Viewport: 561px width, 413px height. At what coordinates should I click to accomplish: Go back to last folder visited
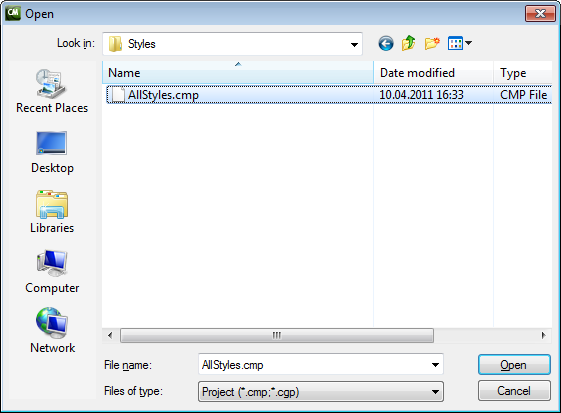pos(386,44)
